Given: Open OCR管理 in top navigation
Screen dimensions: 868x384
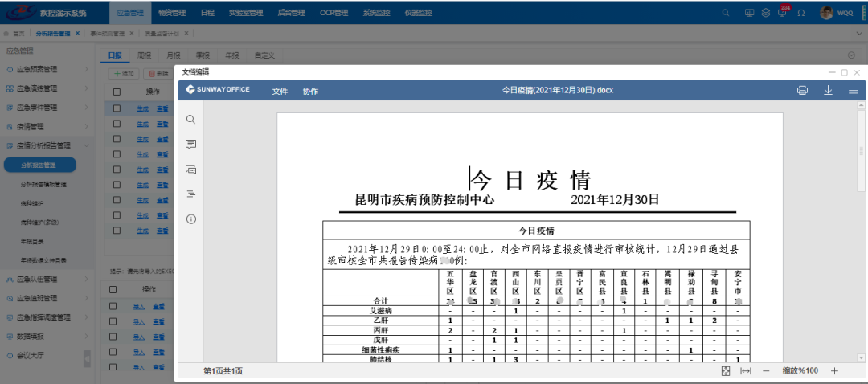Looking at the screenshot, I should pyautogui.click(x=334, y=13).
